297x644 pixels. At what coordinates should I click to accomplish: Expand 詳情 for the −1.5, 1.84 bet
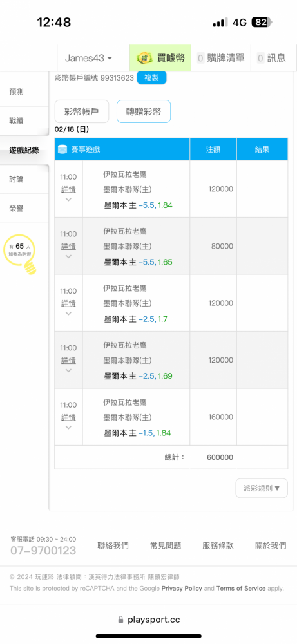tap(68, 417)
